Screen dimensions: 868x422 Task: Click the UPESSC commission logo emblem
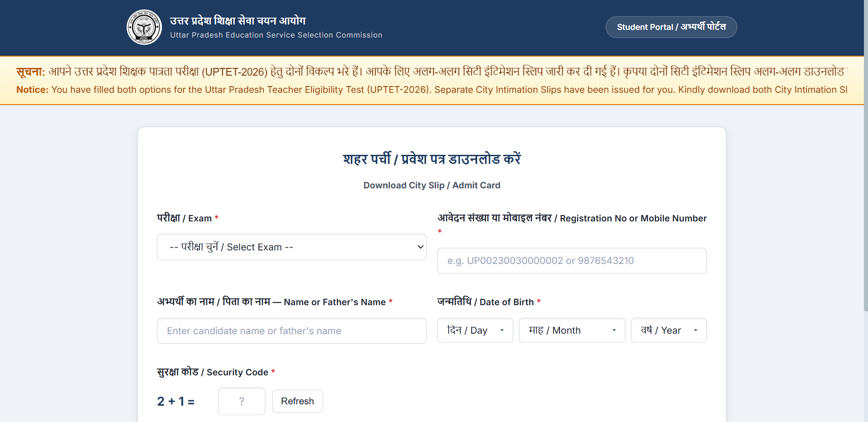(x=144, y=27)
